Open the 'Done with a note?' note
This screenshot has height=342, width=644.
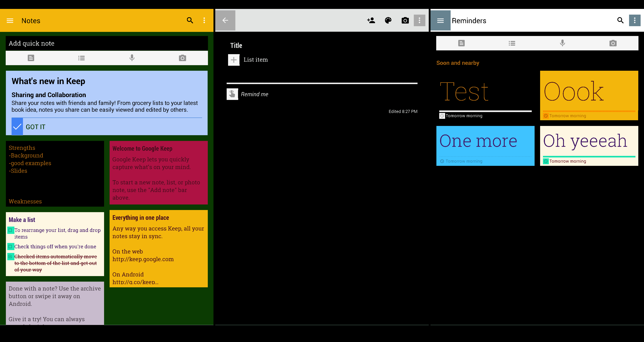coord(55,304)
